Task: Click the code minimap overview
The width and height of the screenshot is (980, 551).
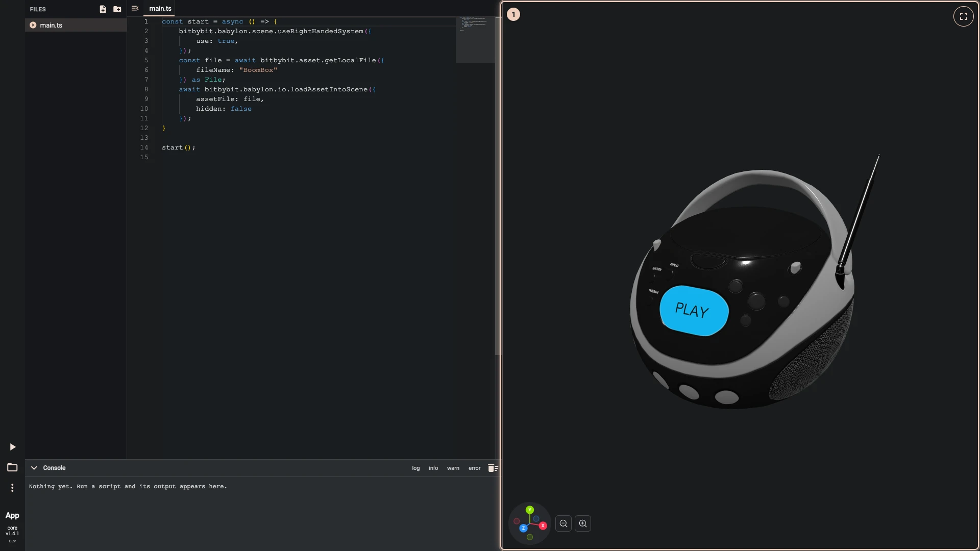Action: (x=475, y=40)
